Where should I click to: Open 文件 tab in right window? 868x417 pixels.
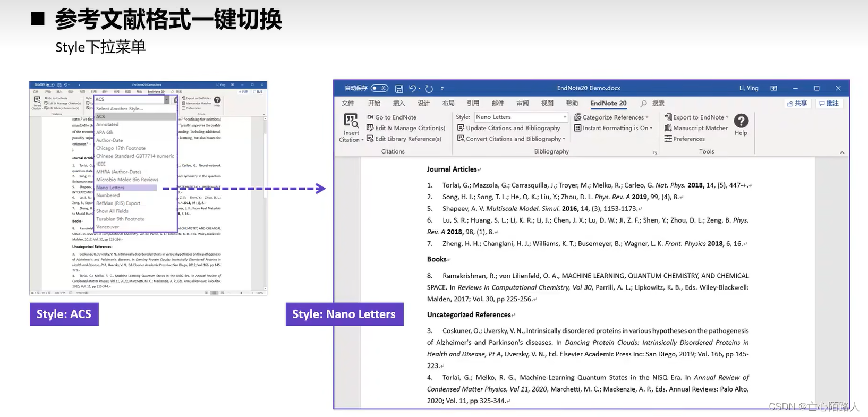[x=348, y=104]
